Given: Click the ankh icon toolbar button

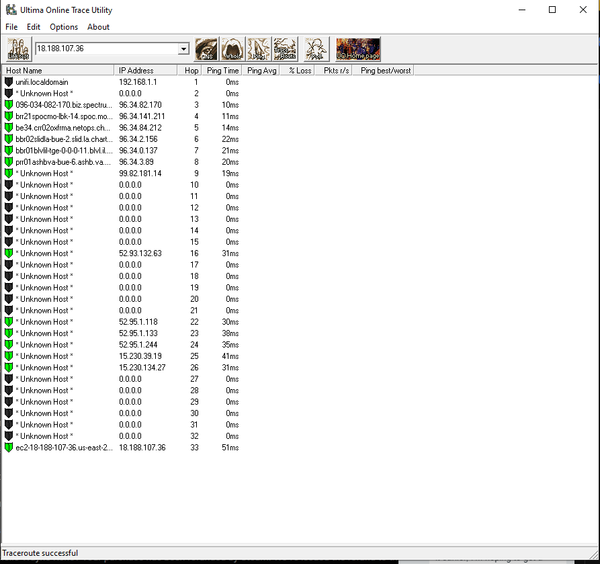Looking at the screenshot, I should (316, 49).
